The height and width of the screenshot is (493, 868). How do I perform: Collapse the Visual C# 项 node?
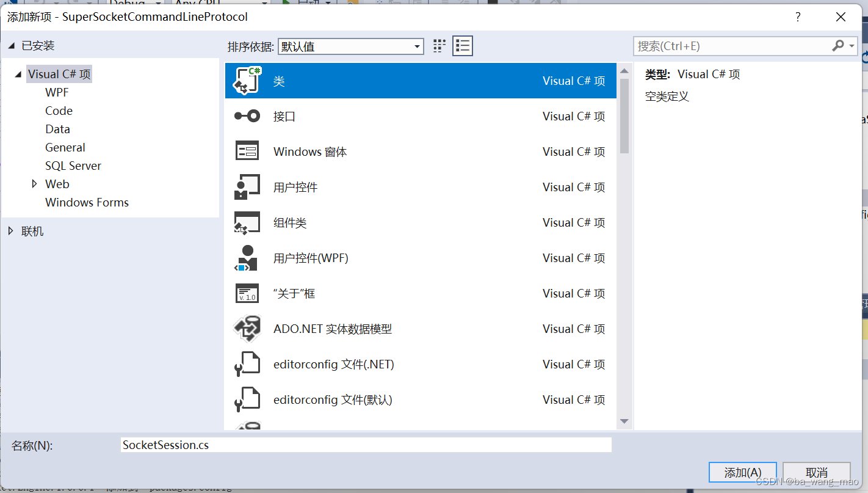[19, 75]
